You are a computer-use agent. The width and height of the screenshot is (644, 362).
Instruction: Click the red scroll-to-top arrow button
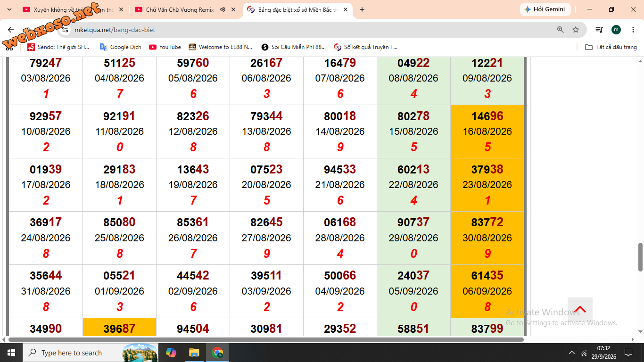tap(580, 310)
